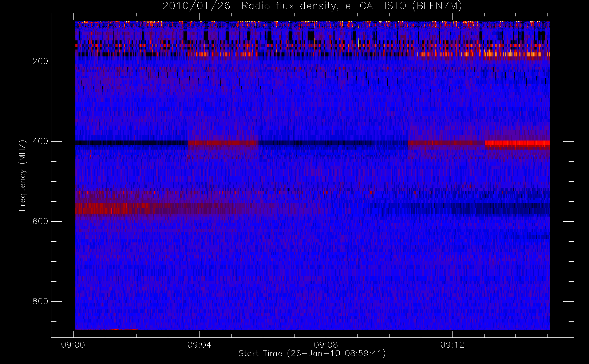Click the '400' frequency tick label

(40, 141)
